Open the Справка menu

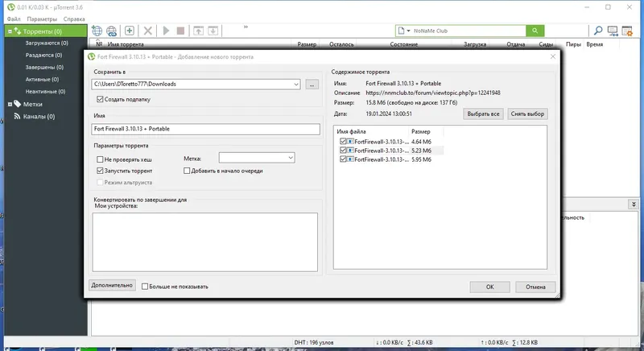coord(74,19)
